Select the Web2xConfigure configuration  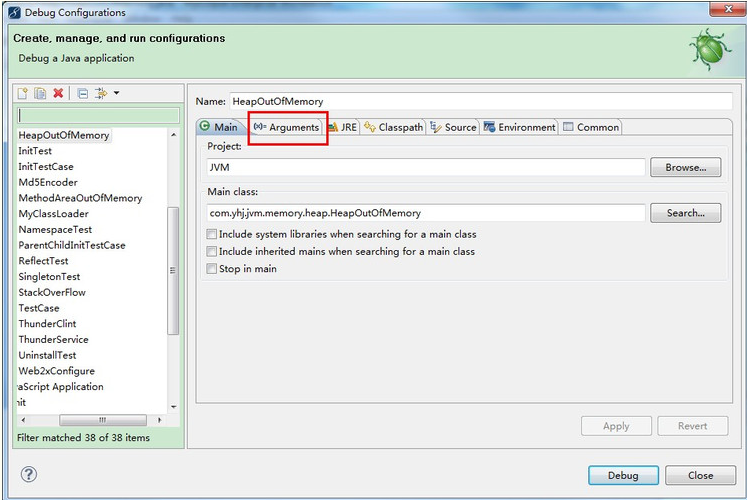pos(56,371)
